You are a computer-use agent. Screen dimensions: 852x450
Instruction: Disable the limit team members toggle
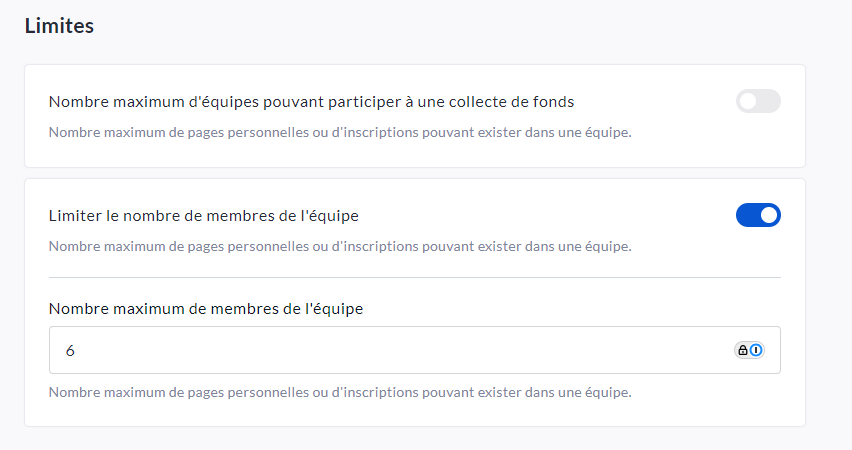[x=758, y=215]
